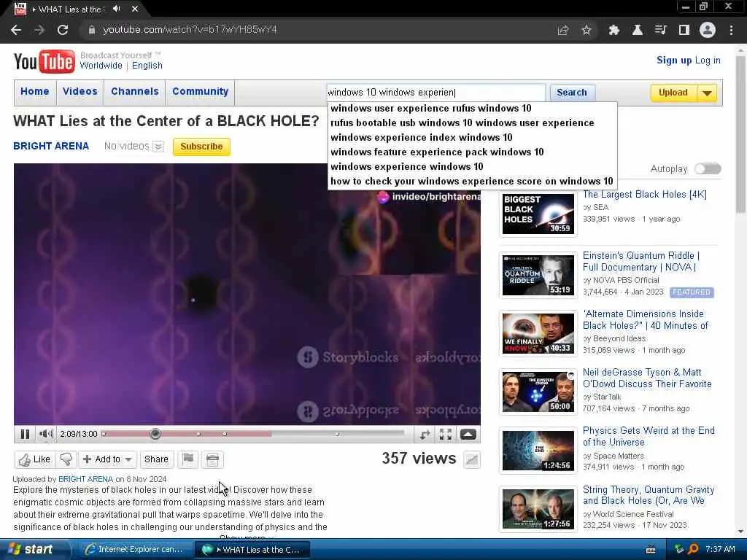Pick suggestion how to check experience score
The width and height of the screenshot is (747, 560).
coord(472,182)
